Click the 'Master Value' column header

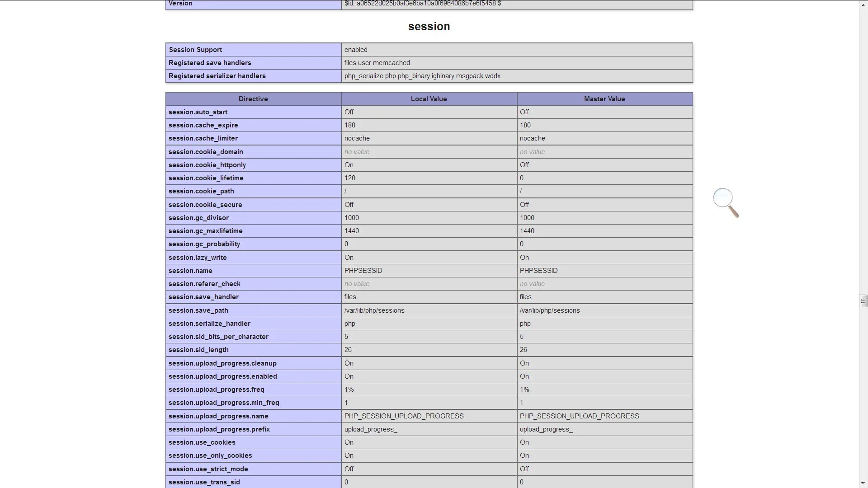point(604,99)
